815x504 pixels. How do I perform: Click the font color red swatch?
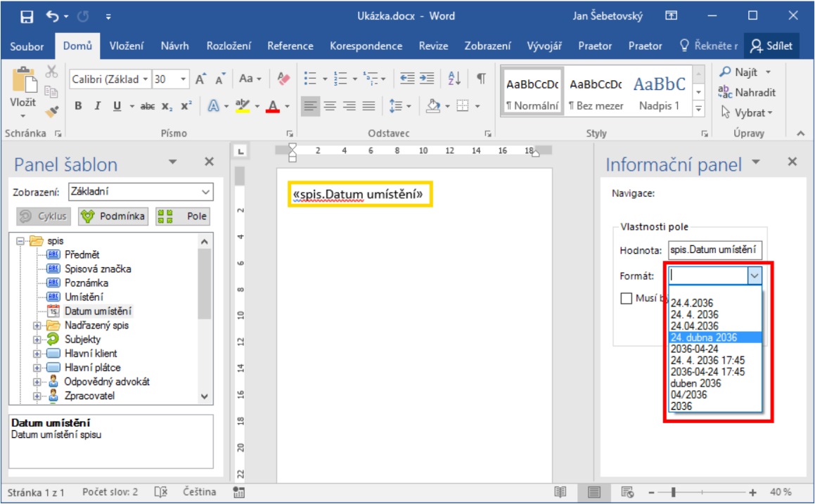[x=271, y=107]
